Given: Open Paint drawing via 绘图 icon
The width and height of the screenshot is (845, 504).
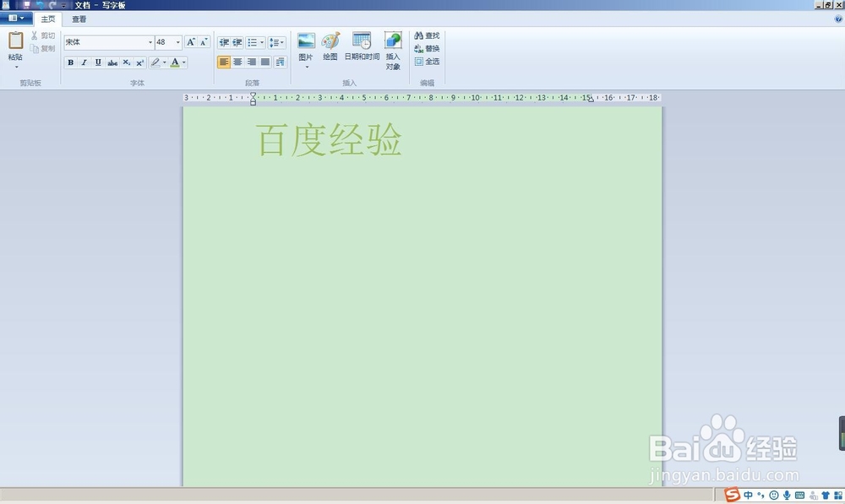Looking at the screenshot, I should (x=330, y=46).
